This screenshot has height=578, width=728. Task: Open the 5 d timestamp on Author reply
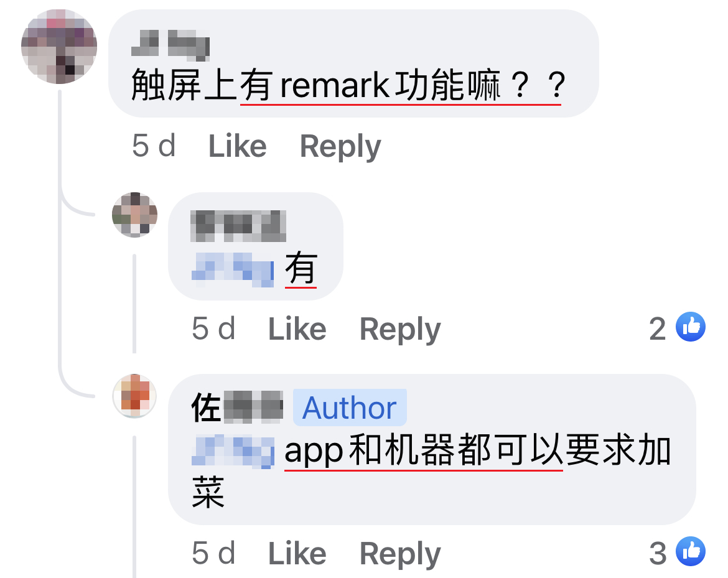213,553
